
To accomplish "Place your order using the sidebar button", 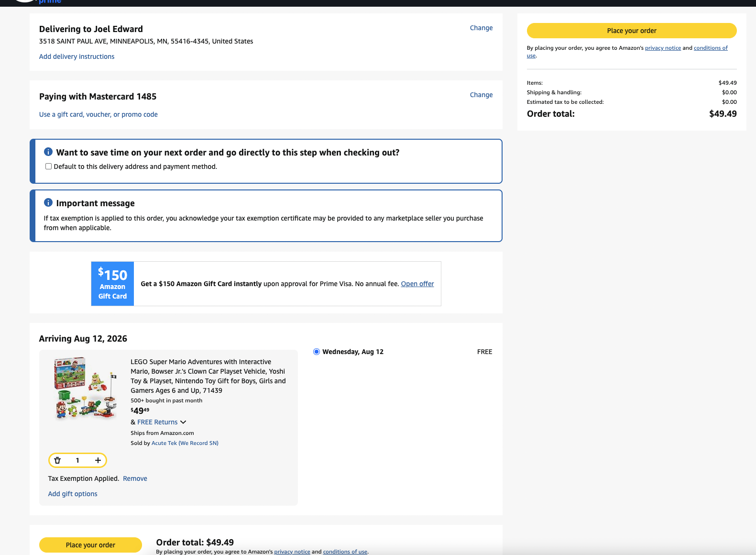I will coord(632,31).
